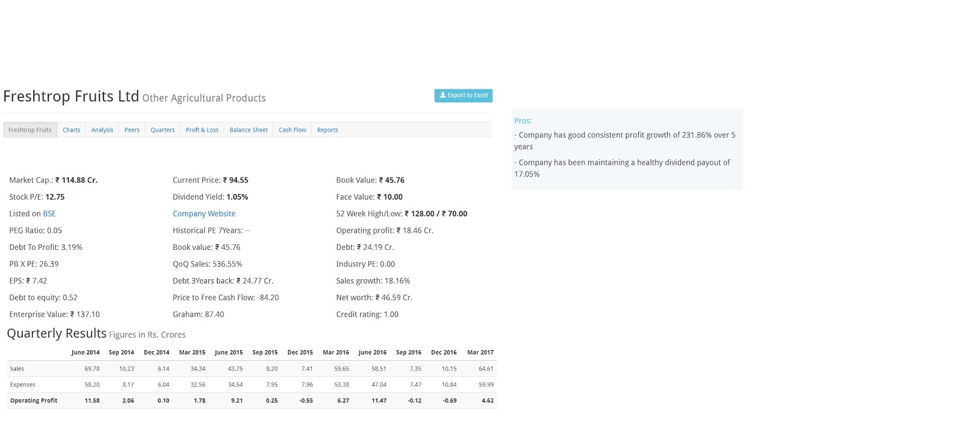Open the Freshtrop Fruits tab
Image resolution: width=980 pixels, height=425 pixels.
tap(30, 130)
